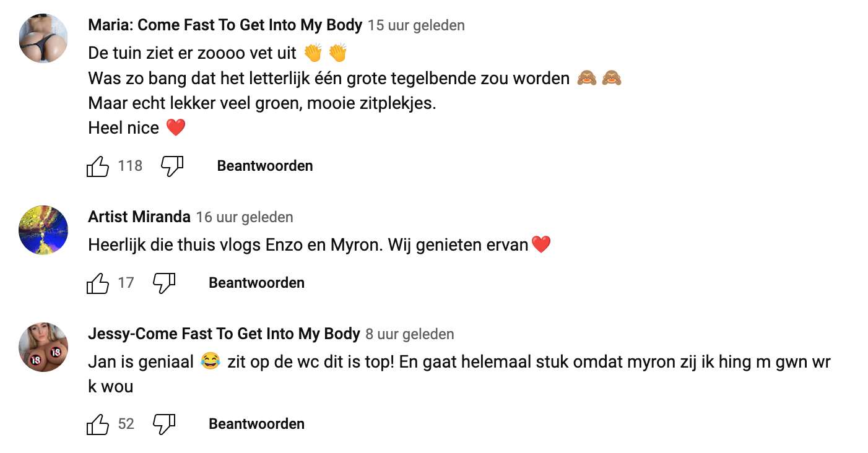
Task: Dislike Artist Miranda's comment
Action: (164, 283)
